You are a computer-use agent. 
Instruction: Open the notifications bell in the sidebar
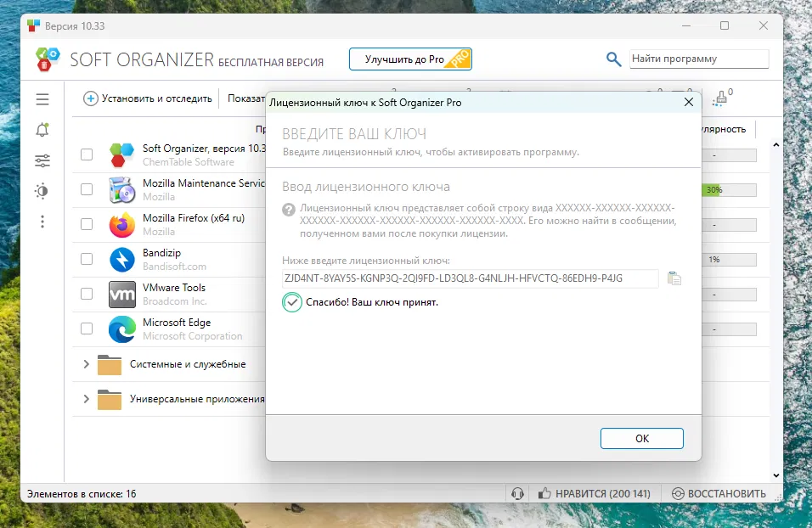point(42,129)
